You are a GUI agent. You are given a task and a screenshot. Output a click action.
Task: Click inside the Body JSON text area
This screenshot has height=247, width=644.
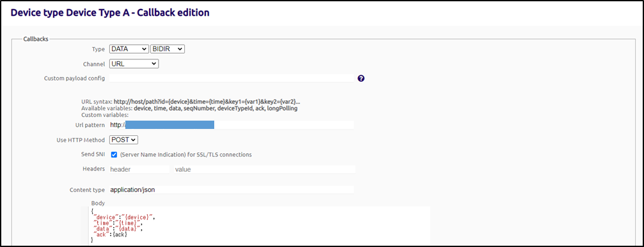[260, 226]
